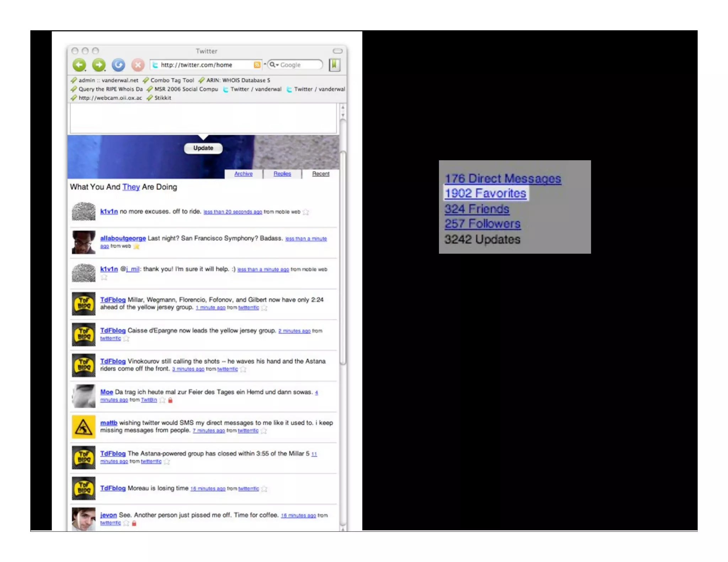
Task: Open the bookmarks icon in toolbar
Action: [334, 65]
